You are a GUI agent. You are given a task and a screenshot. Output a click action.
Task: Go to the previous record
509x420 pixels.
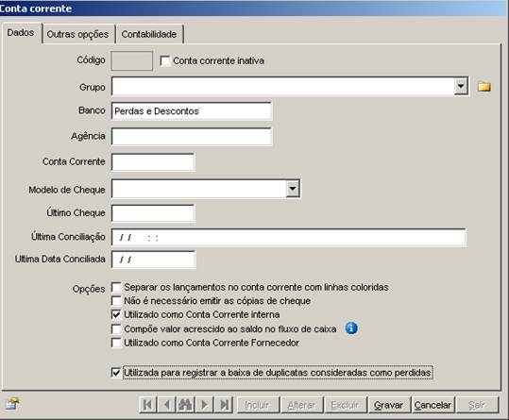[166, 405]
